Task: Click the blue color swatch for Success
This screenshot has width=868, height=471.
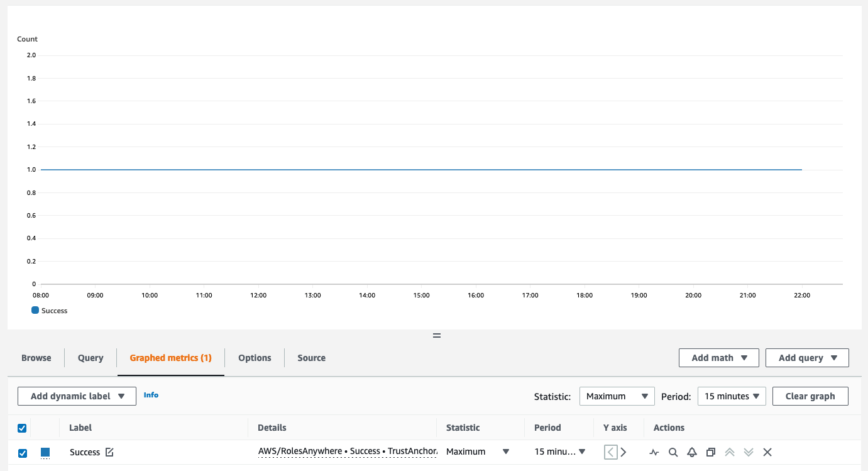Action: click(x=45, y=452)
